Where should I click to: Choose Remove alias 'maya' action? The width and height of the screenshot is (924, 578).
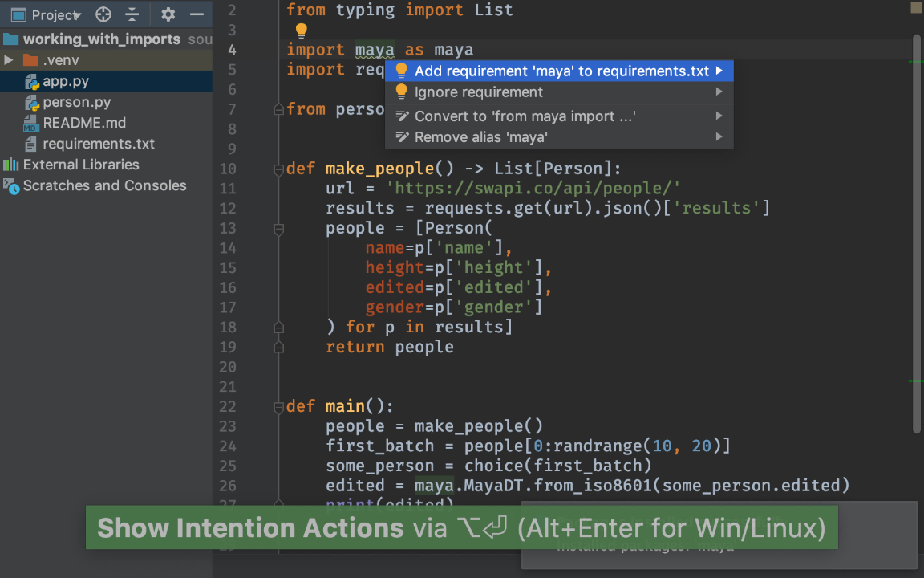tap(481, 137)
